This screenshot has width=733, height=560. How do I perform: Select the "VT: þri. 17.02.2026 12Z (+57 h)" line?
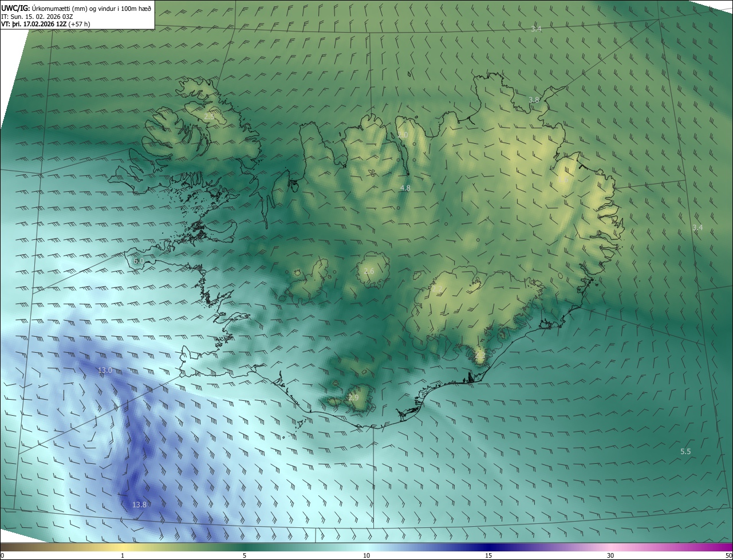pyautogui.click(x=46, y=24)
